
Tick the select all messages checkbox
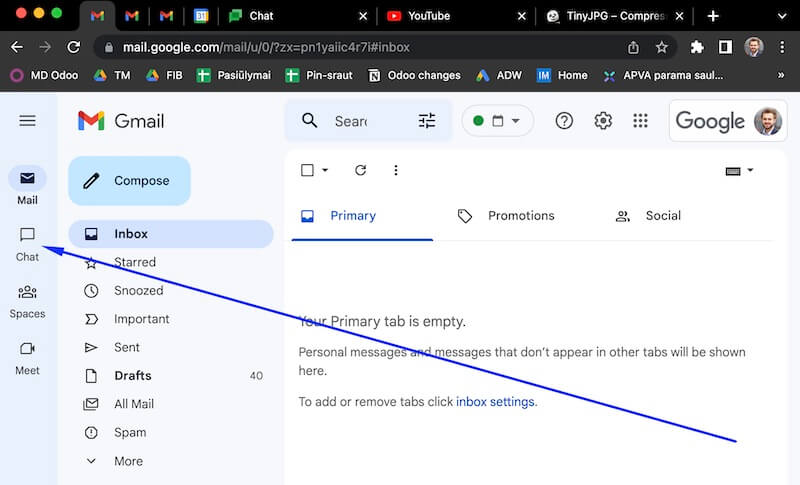[x=307, y=170]
